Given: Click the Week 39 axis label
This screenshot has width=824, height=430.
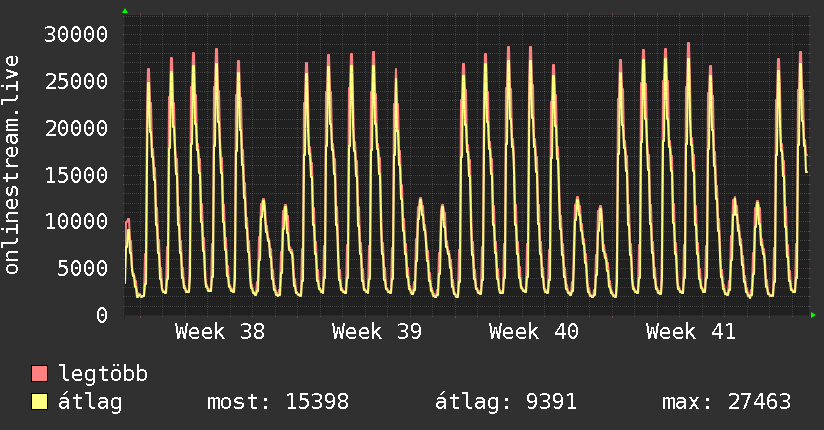Looking at the screenshot, I should (x=377, y=332).
